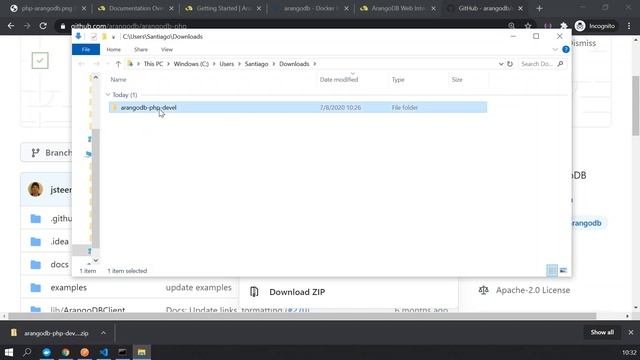Open the Windows Start menu

tap(9, 352)
